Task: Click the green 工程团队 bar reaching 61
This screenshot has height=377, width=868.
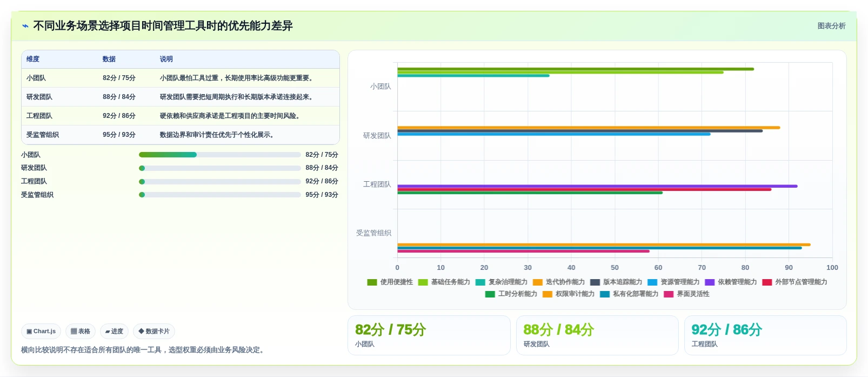Action: tap(530, 193)
